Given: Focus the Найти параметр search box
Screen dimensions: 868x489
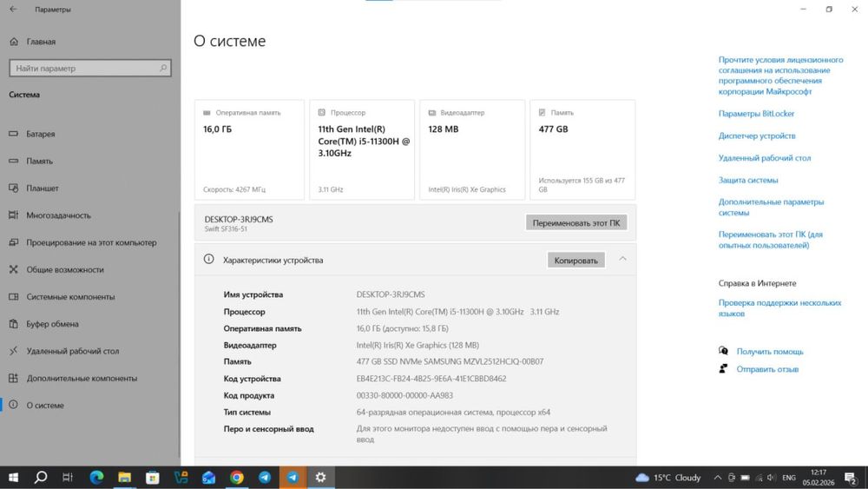Looking at the screenshot, I should pos(90,68).
